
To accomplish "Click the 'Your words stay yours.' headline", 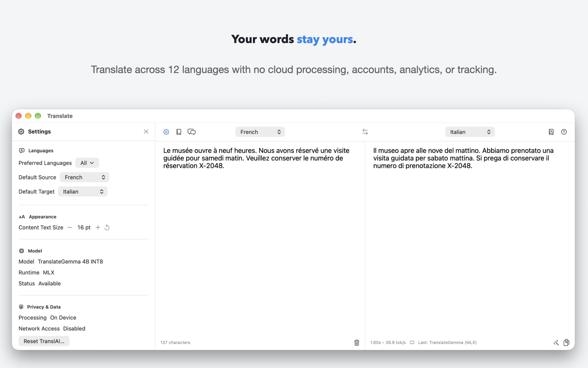I will tap(294, 39).
